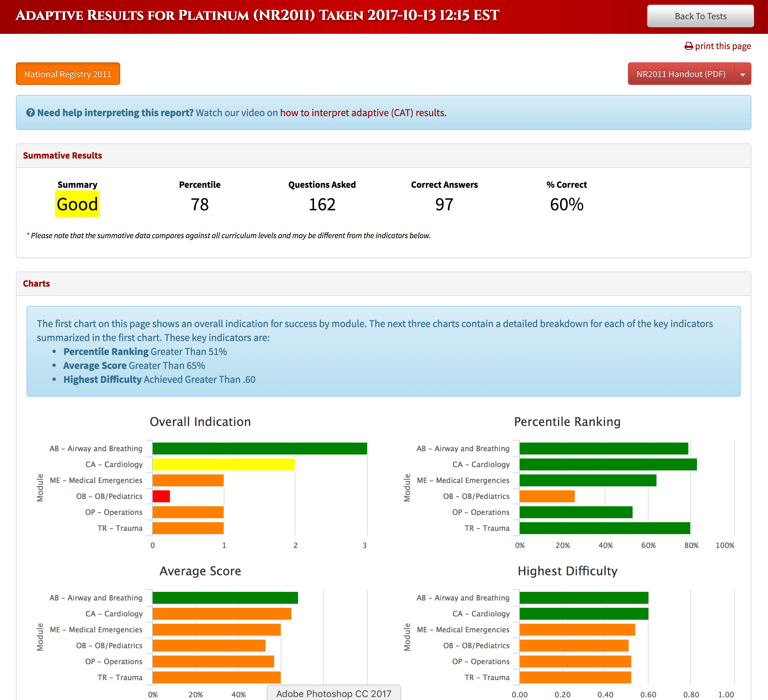Open the NR2011 Handout dropdown arrow
This screenshot has width=768, height=700.
(x=742, y=74)
